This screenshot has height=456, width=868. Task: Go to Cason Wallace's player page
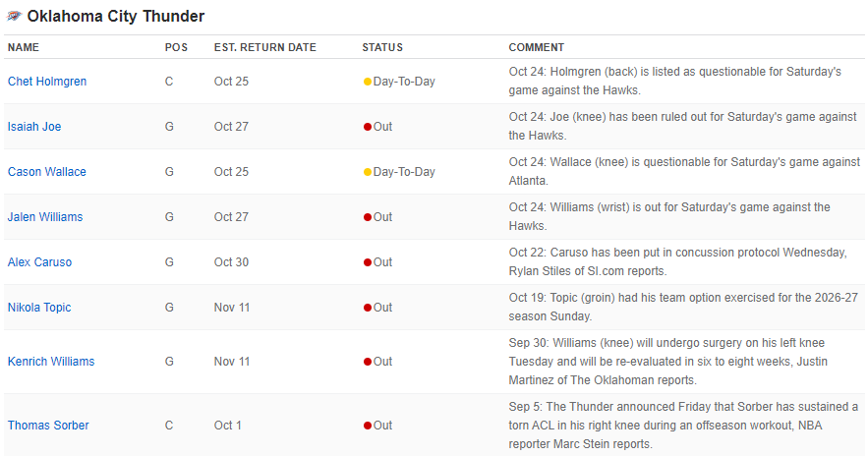(x=47, y=172)
